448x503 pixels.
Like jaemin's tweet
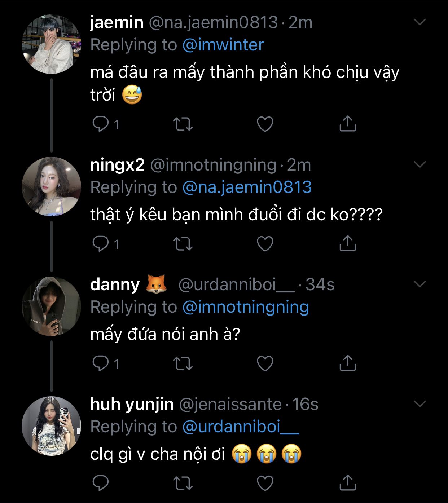click(265, 124)
